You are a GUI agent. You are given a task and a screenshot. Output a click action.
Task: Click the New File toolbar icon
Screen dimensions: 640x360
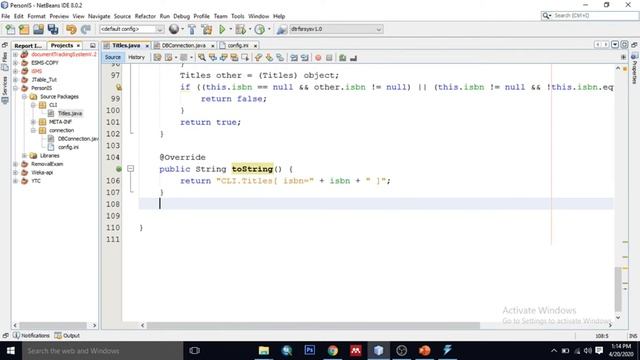point(10,29)
